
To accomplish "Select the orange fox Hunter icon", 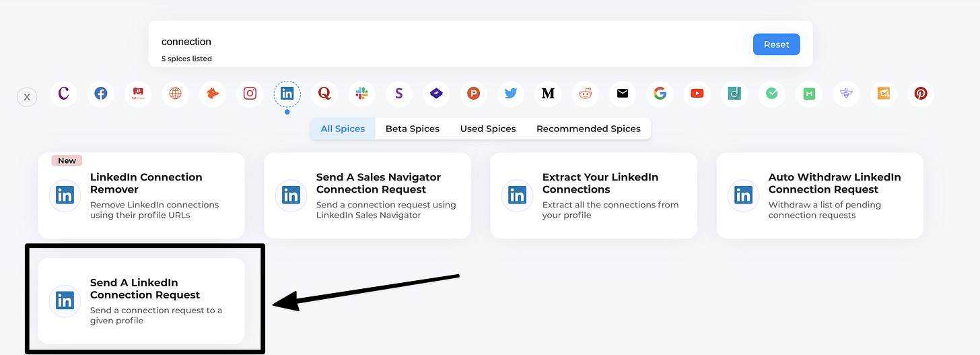I will click(213, 94).
